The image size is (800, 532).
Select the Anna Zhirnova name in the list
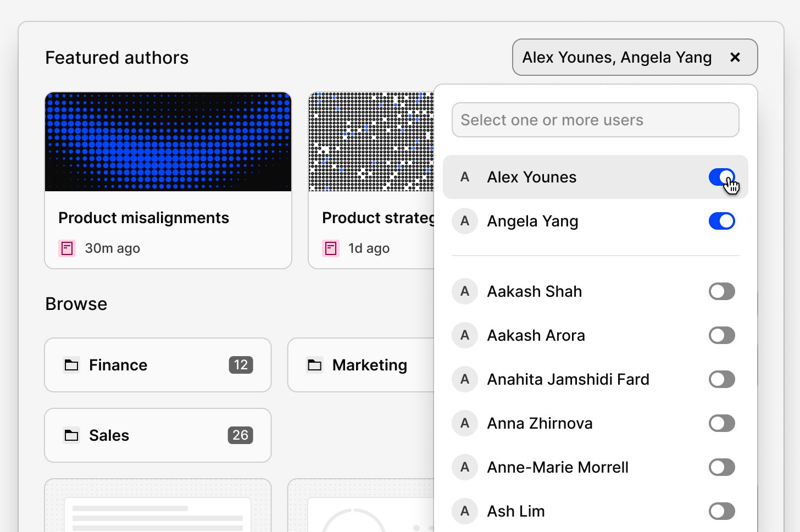pos(540,423)
